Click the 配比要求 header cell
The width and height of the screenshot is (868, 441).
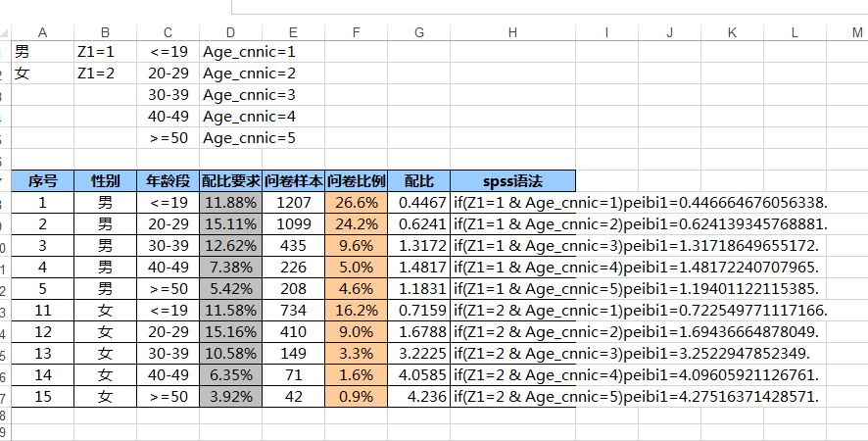[x=230, y=181]
